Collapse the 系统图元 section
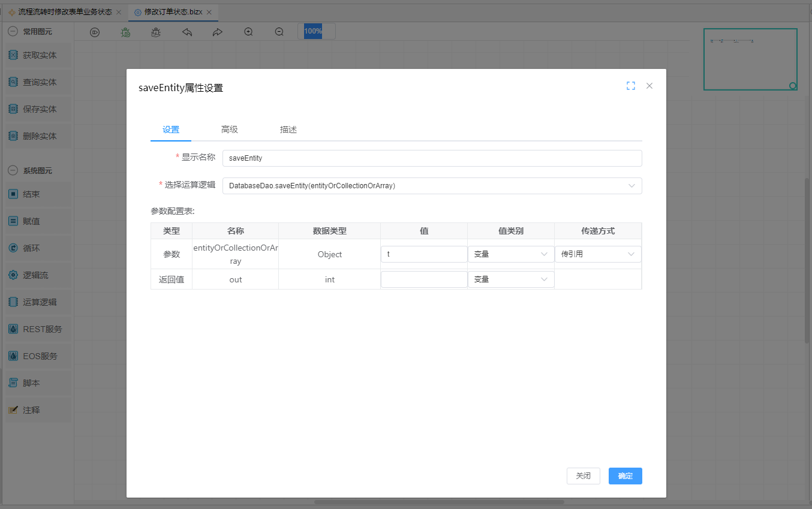Viewport: 812px width, 509px height. (x=13, y=171)
